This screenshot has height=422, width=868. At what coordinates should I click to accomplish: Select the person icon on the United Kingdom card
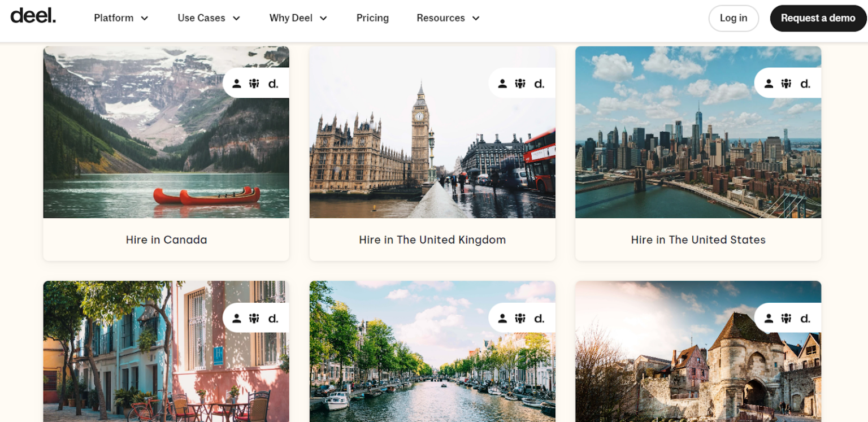[x=502, y=82]
